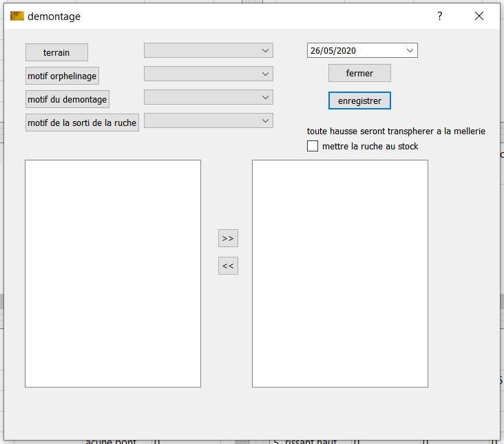Click the motif orphelinage button
The height and width of the screenshot is (444, 504).
tap(62, 76)
